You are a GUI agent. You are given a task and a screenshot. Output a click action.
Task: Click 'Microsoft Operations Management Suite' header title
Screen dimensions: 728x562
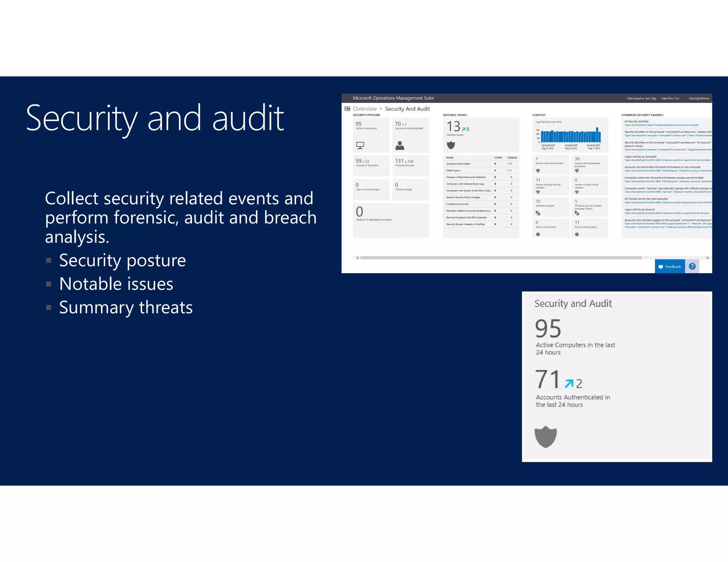(393, 98)
